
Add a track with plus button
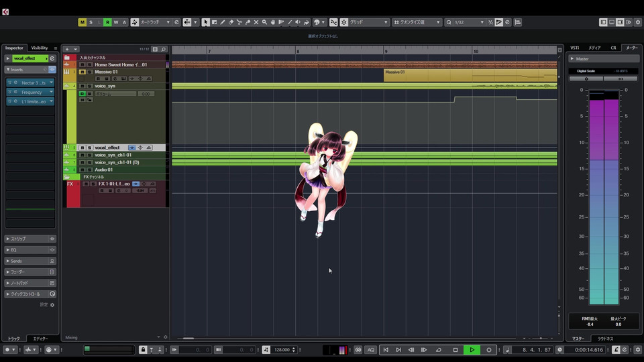(67, 49)
